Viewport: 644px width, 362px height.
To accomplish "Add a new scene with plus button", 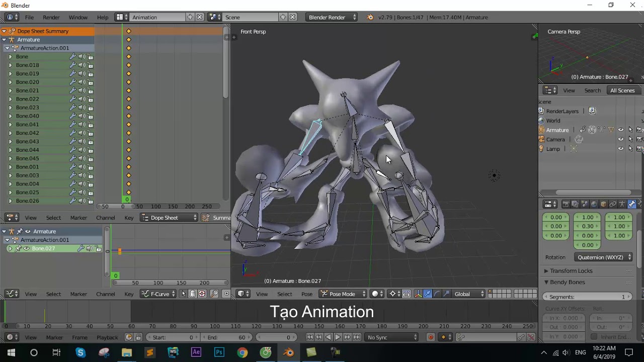I will (283, 17).
